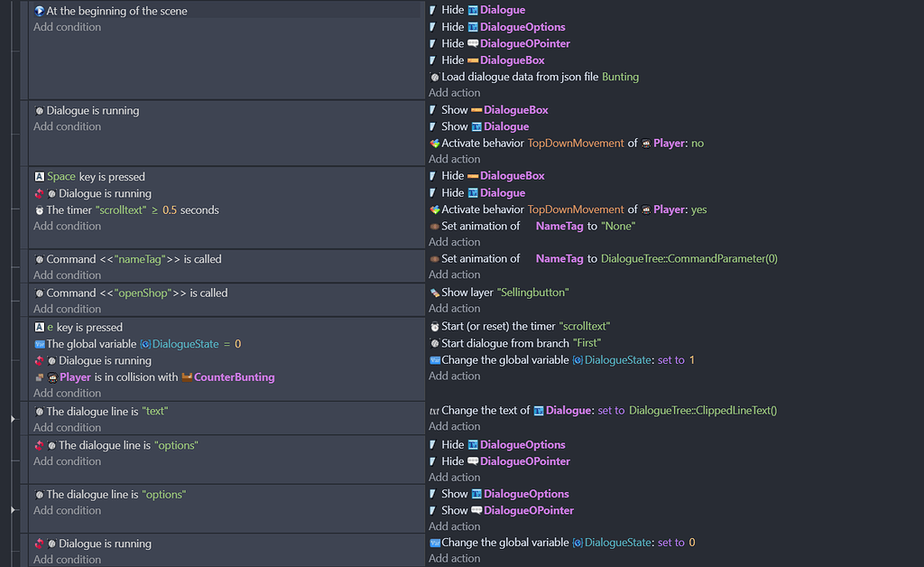Click the yarn icon on the 'Load dialogue data' action
924x567 pixels.
click(x=434, y=77)
